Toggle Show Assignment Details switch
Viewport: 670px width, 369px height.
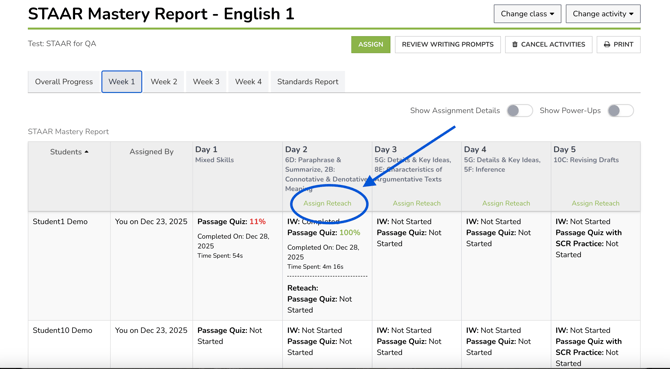(520, 111)
